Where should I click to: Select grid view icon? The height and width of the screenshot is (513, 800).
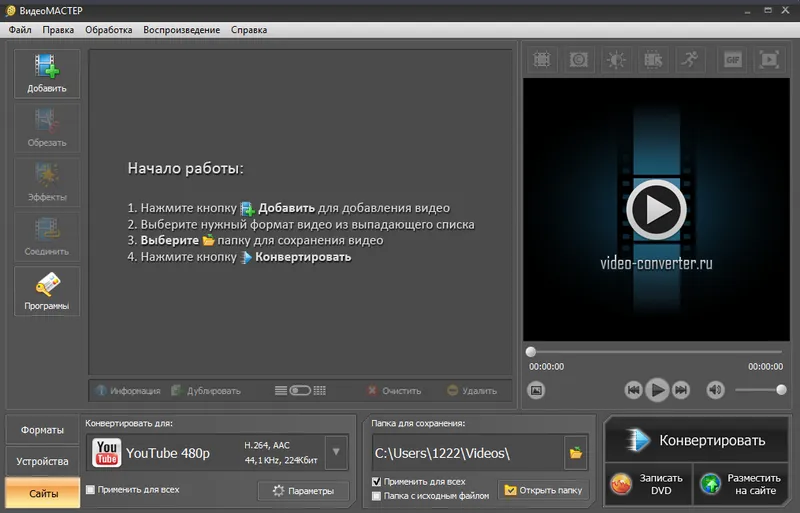(x=319, y=390)
